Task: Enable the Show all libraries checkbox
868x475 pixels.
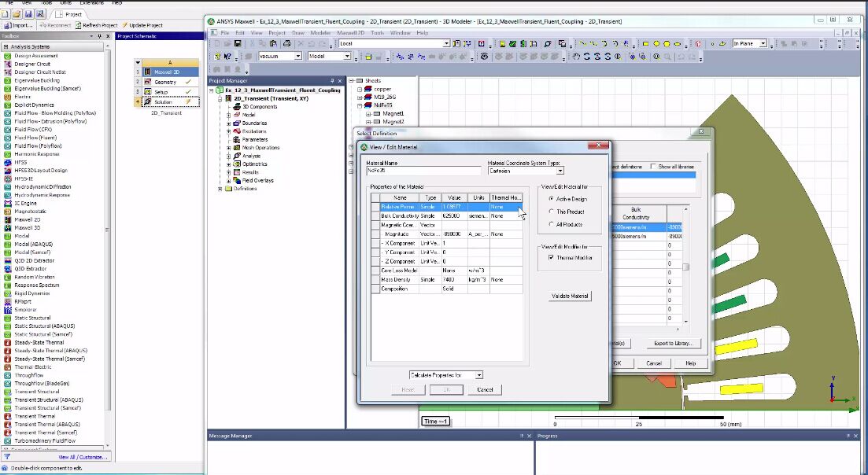Action: pyautogui.click(x=654, y=167)
